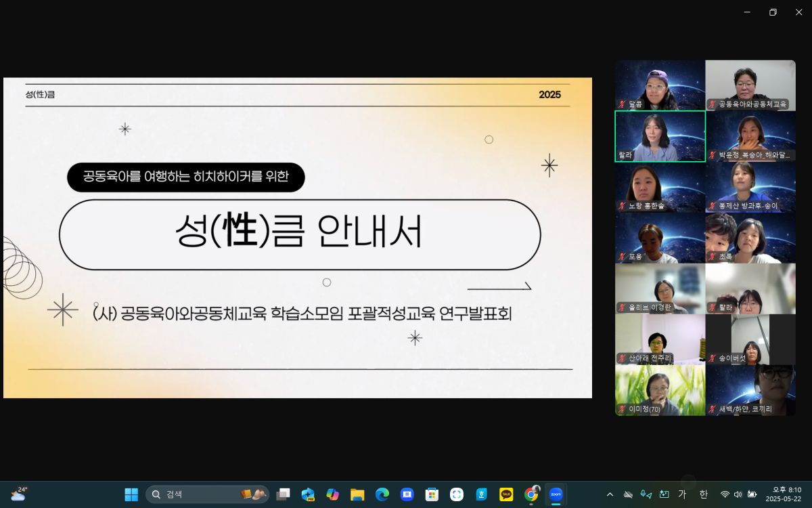Toggle Korean/English IME mode indicator
Screen dimensions: 812x508
click(x=682, y=494)
